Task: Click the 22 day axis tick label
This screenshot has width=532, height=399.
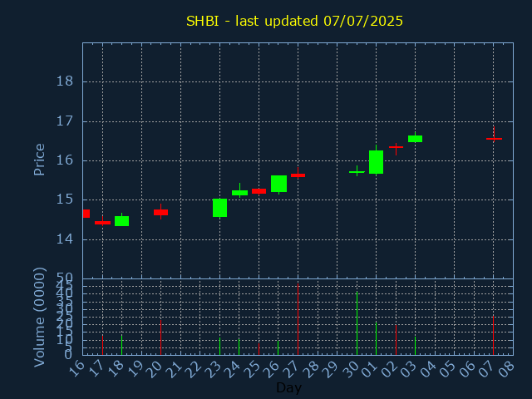Action: pos(194,368)
